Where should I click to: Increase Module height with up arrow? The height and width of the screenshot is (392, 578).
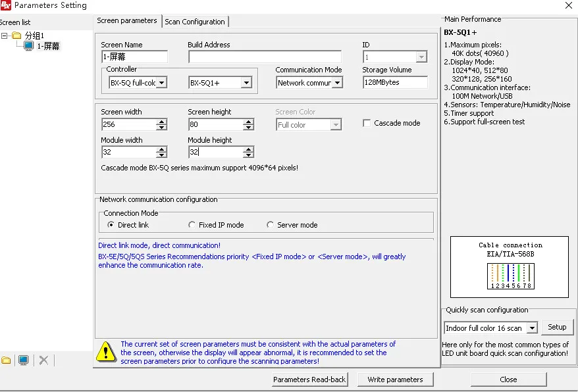tap(248, 149)
